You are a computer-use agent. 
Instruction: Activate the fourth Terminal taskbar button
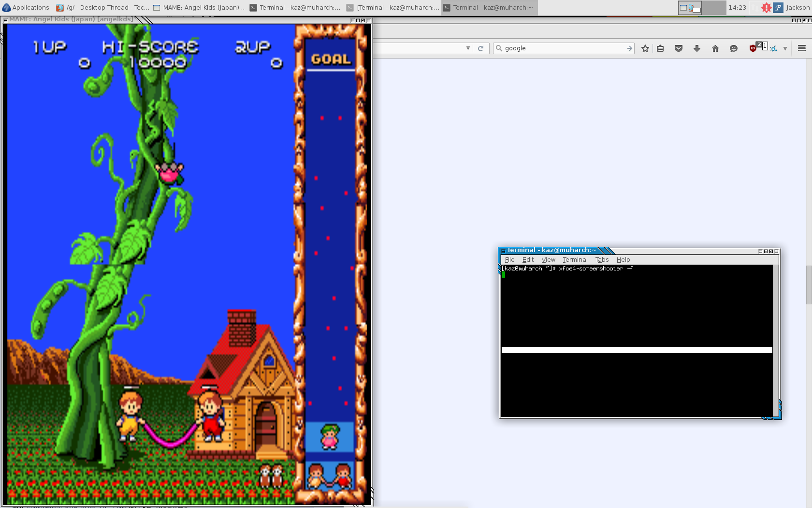pos(489,7)
